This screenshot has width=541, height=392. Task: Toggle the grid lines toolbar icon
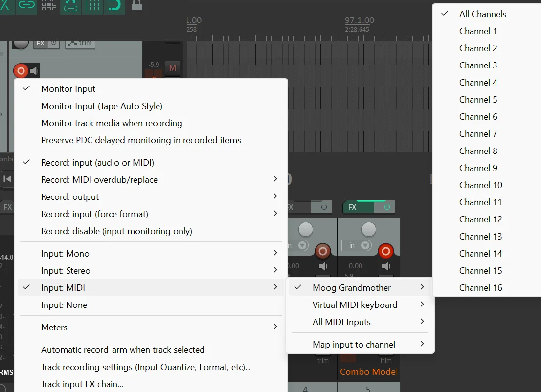pos(92,5)
